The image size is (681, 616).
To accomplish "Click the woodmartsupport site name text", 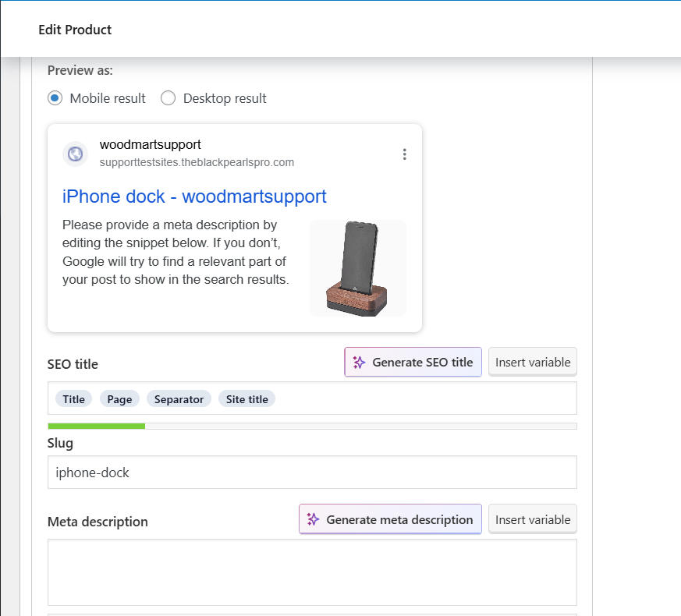I will pos(151,144).
